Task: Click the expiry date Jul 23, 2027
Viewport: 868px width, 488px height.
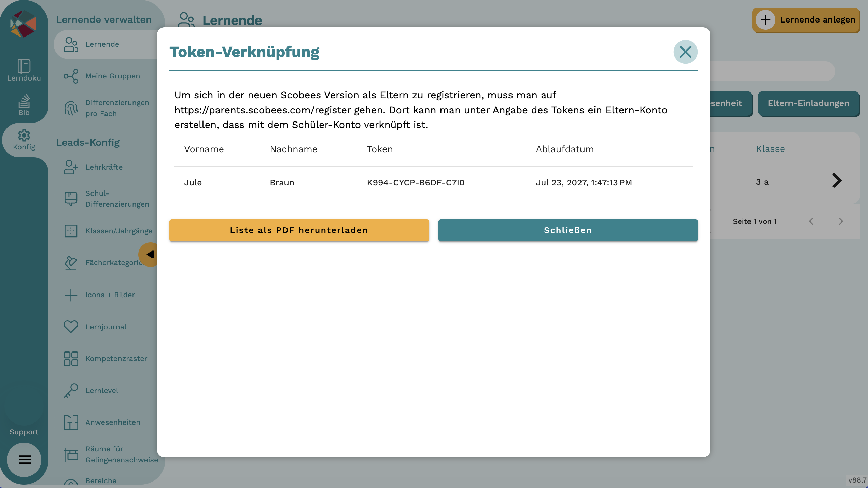Action: click(584, 183)
